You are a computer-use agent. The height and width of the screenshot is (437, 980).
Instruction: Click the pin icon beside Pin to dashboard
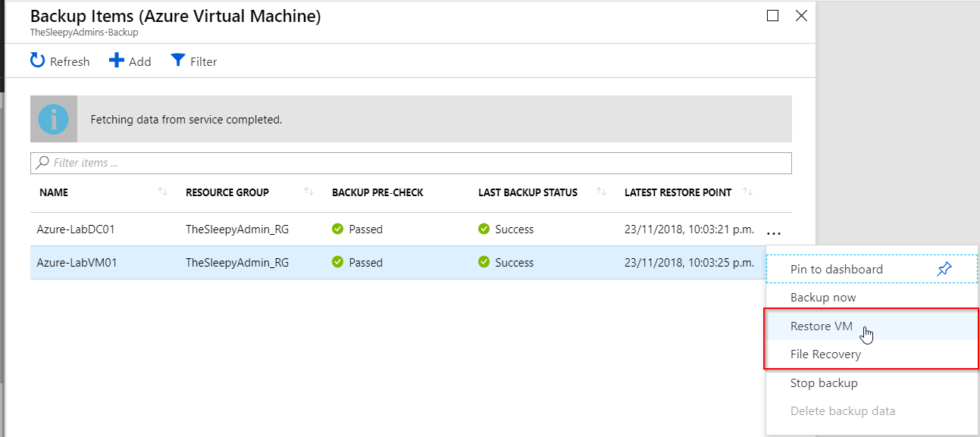(944, 270)
